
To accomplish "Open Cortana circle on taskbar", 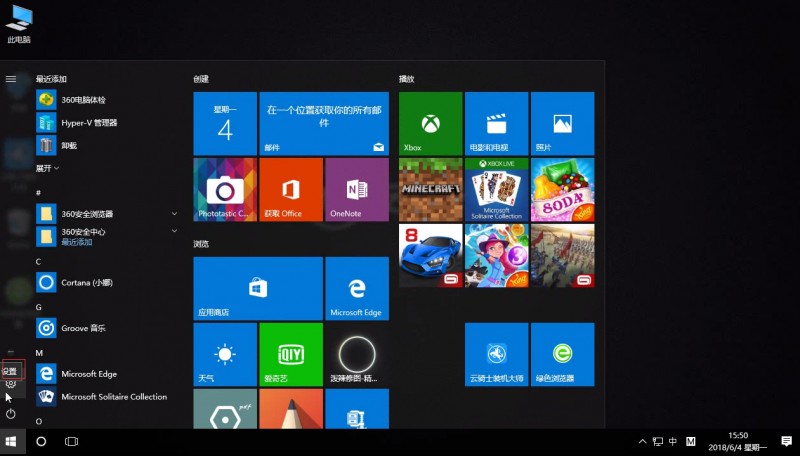I will pos(41,441).
